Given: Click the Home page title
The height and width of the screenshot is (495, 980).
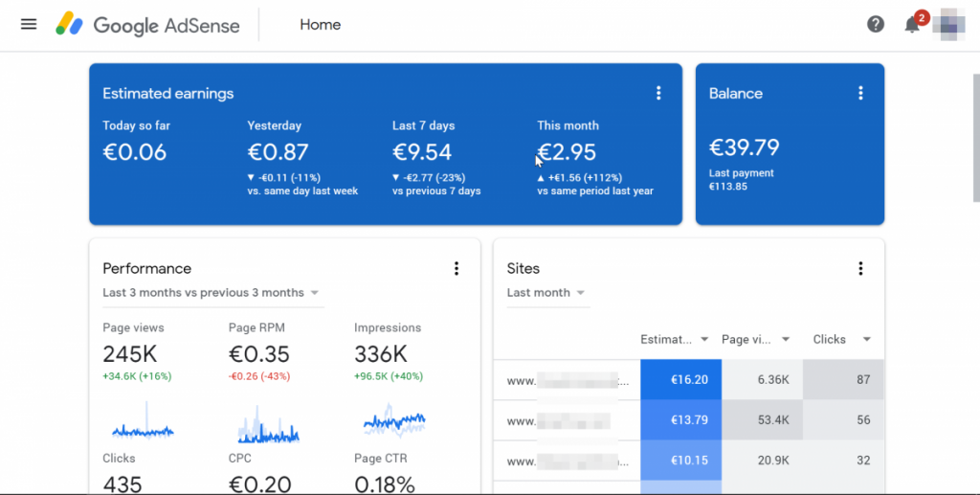Looking at the screenshot, I should [x=320, y=25].
